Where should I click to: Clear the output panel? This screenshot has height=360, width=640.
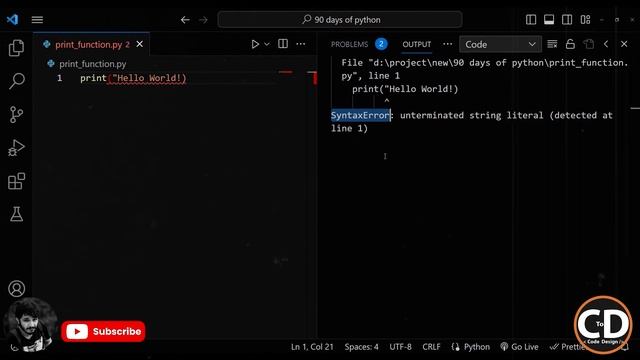coord(552,44)
